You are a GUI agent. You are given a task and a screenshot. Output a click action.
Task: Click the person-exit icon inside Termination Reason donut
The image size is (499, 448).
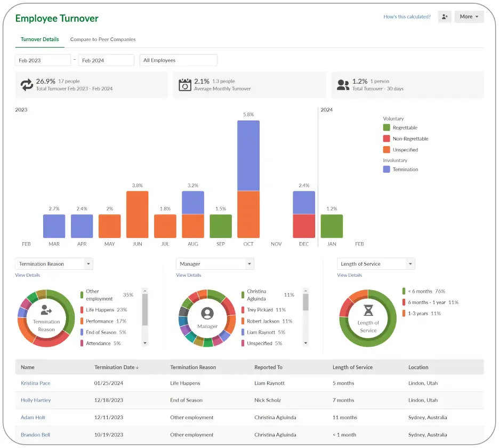[x=46, y=310]
